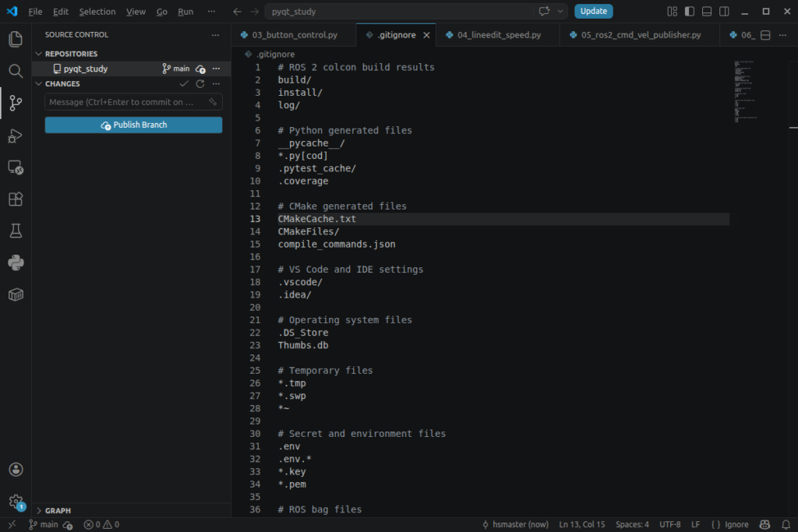Open the Testing flask view
The width and height of the screenshot is (798, 532).
pyautogui.click(x=16, y=231)
